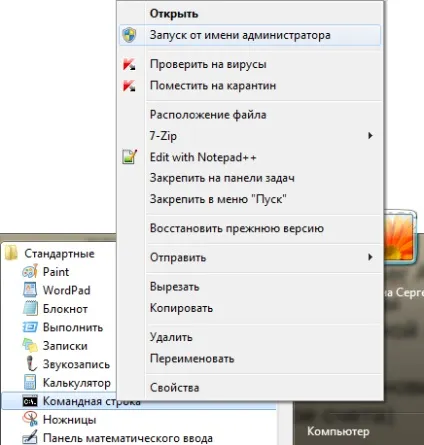The width and height of the screenshot is (424, 445).
Task: Click the Панель математического ввода icon
Action: [x=30, y=437]
